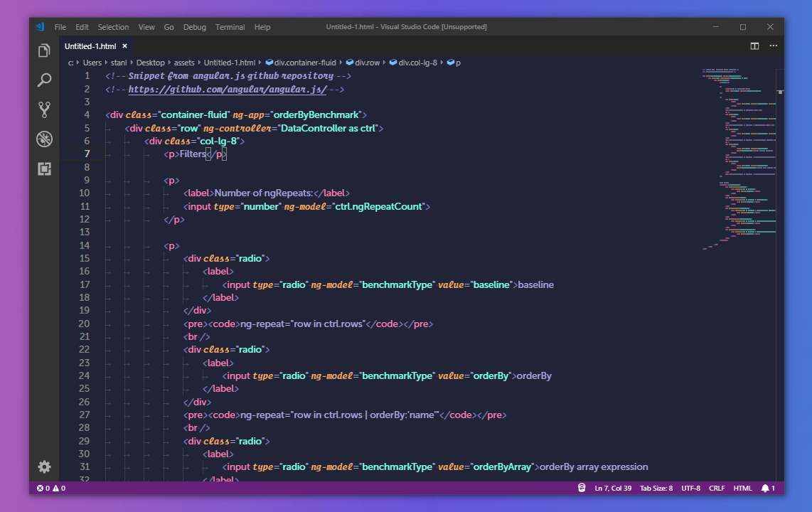Place cursor in "Filters" text on line 7

coord(193,154)
